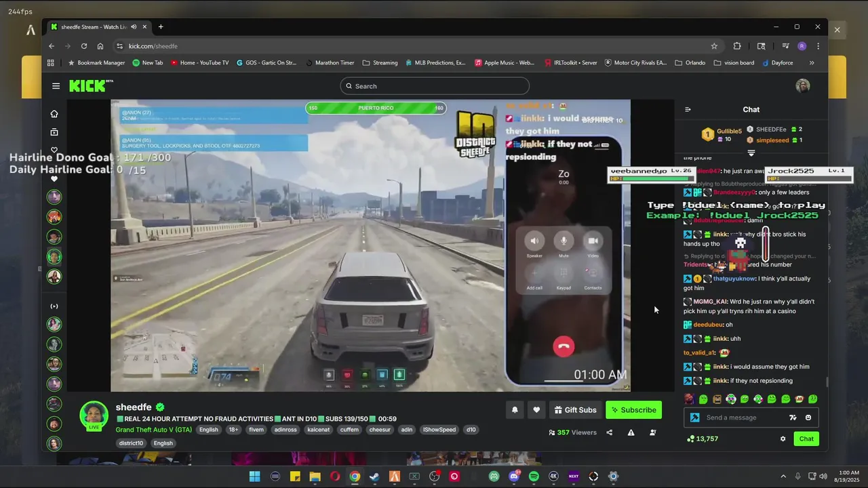The height and width of the screenshot is (488, 868).
Task: Open the Streaming bookmarks folder
Action: (380, 63)
